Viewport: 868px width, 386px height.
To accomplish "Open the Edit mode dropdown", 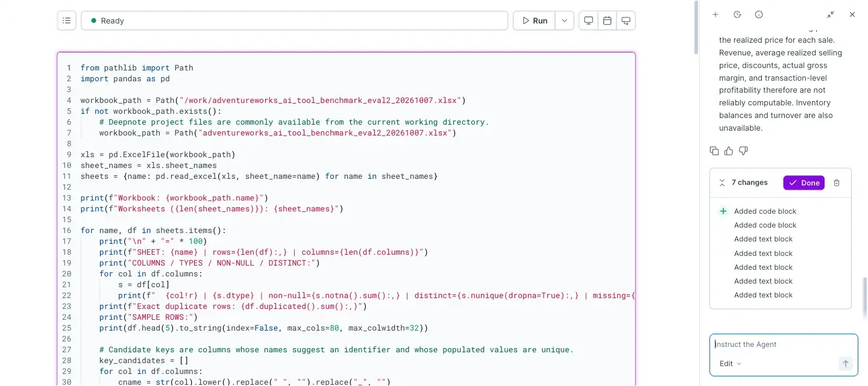I will [x=731, y=364].
